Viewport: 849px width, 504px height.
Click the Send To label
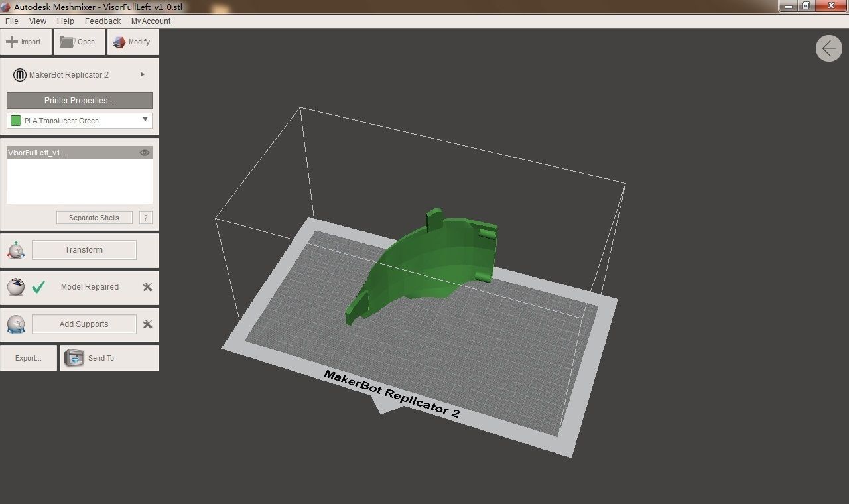tap(101, 358)
